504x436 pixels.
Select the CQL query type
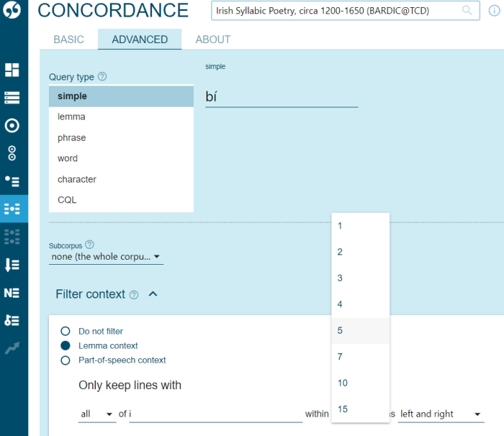click(x=121, y=200)
